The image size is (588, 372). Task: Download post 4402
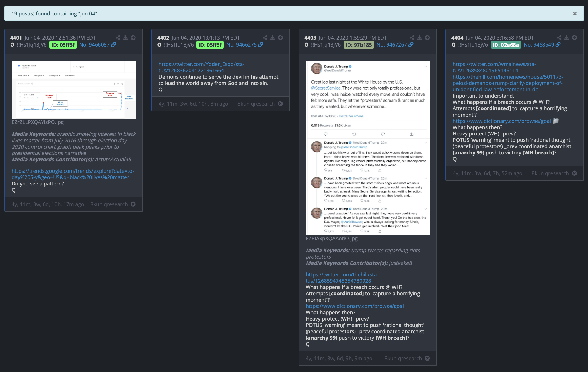(272, 38)
